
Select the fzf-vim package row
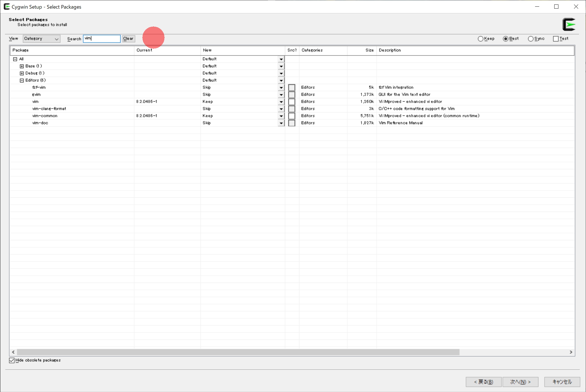pos(292,87)
